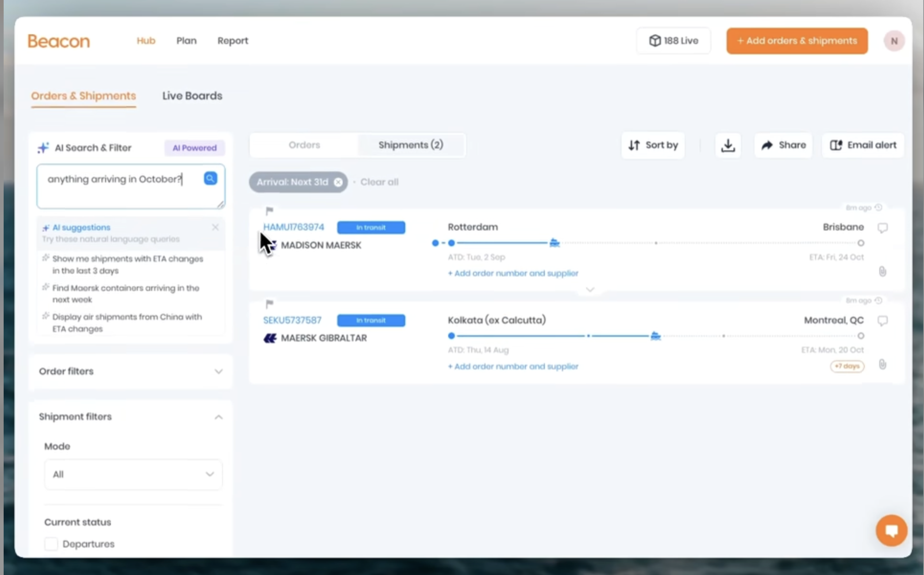The height and width of the screenshot is (575, 924).
Task: Click the download icon button
Action: point(728,145)
